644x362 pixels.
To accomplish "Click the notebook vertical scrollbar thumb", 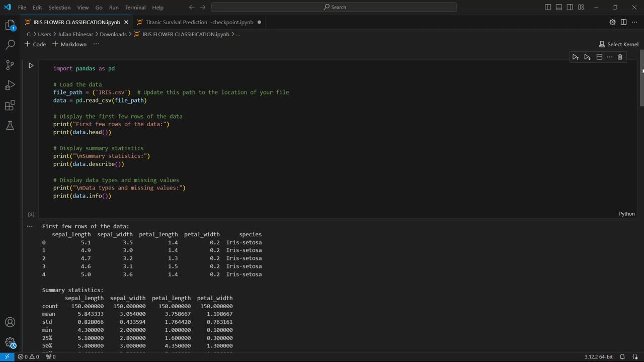I will tap(641, 78).
